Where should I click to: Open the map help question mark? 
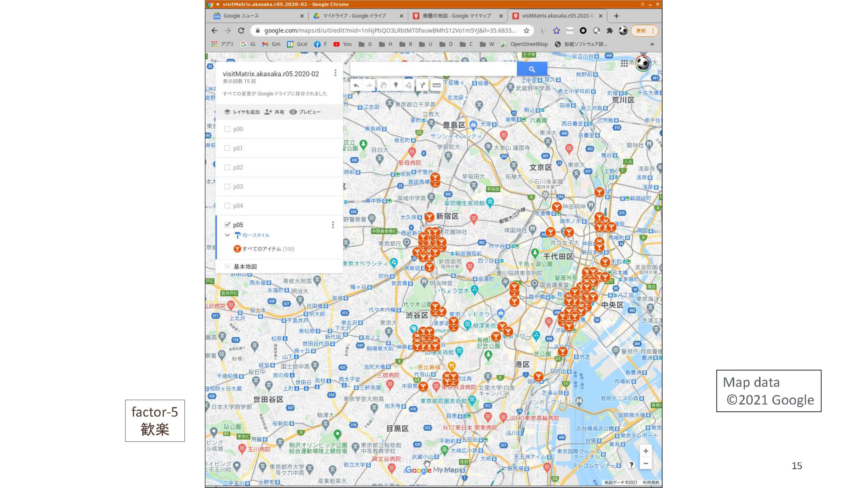coord(631,465)
